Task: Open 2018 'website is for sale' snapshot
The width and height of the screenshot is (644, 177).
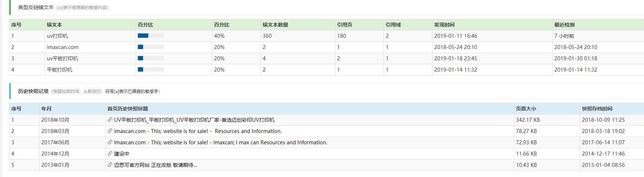Action: point(198,131)
